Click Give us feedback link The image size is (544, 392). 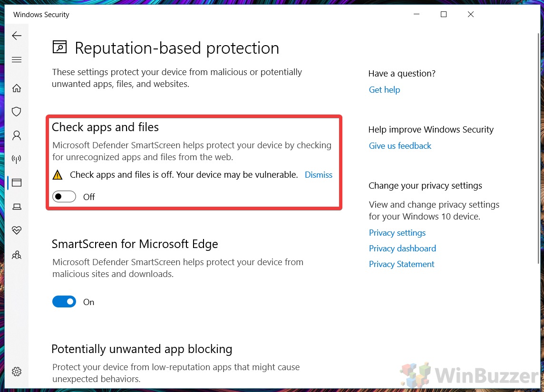pos(400,146)
